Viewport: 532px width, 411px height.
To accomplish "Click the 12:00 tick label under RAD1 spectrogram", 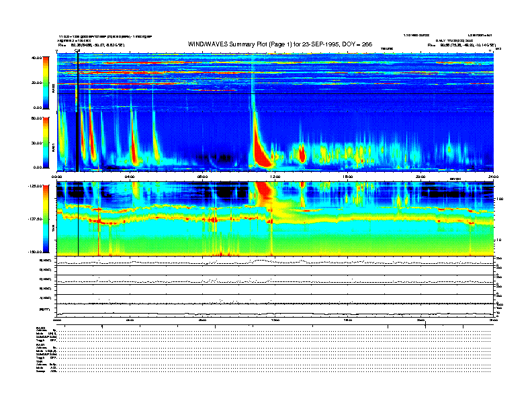I will tap(275, 177).
